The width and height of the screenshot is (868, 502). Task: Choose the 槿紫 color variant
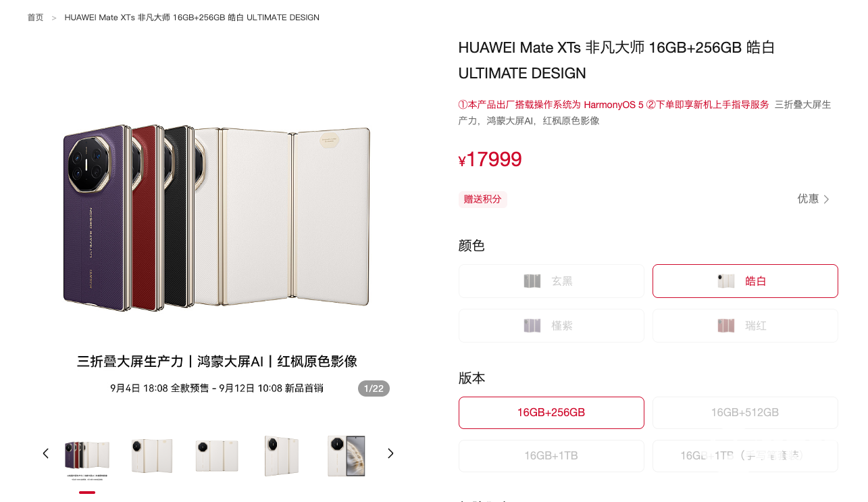point(551,326)
